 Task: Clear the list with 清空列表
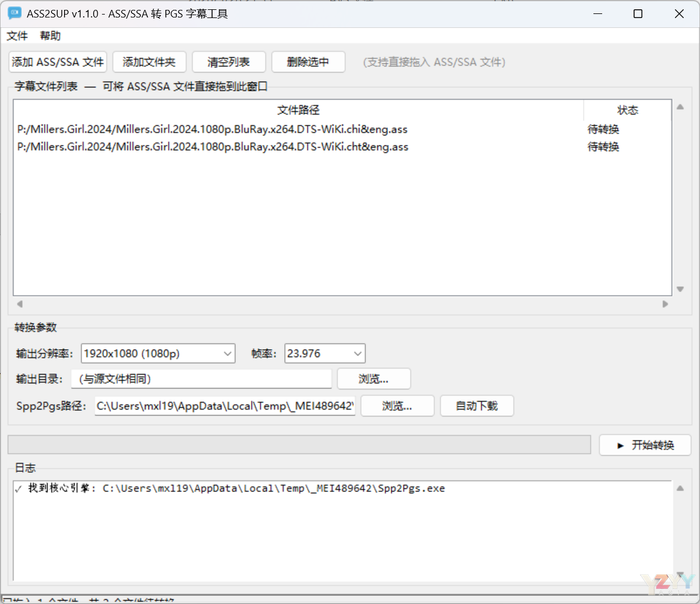coord(228,62)
